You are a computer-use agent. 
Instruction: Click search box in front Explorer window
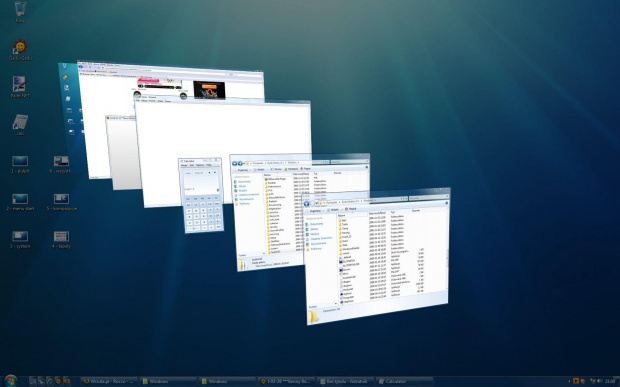[x=428, y=198]
